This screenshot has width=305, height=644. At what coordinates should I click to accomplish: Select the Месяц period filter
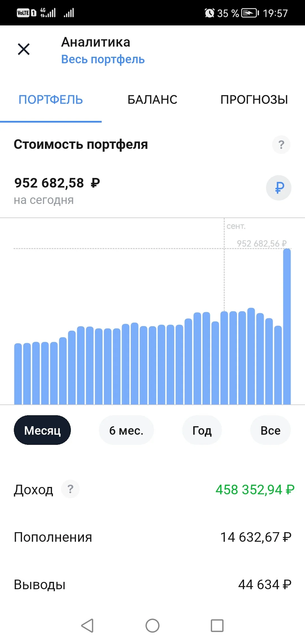tap(42, 430)
